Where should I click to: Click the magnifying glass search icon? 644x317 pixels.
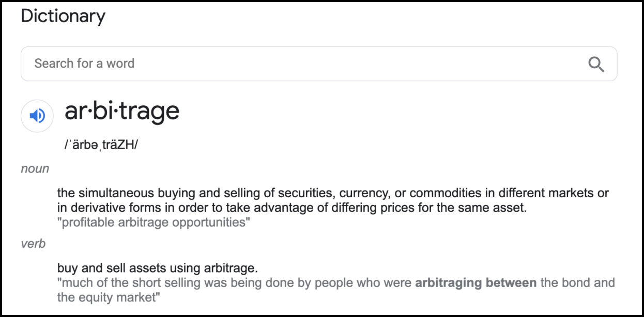[x=596, y=64]
